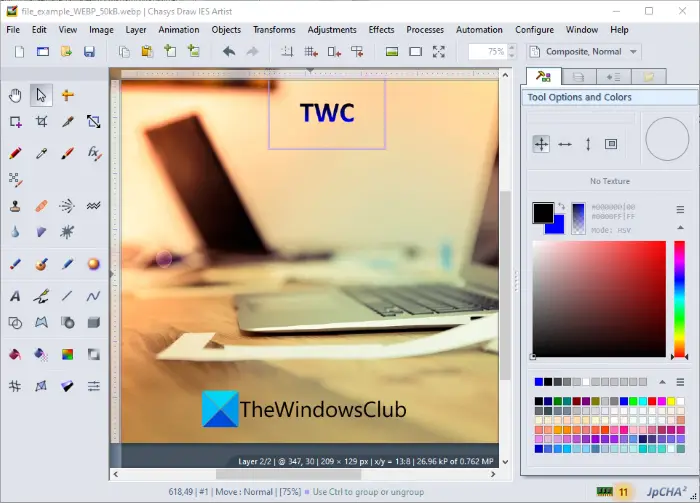Switch to the layers panel tab
The image size is (700, 503).
[x=579, y=77]
